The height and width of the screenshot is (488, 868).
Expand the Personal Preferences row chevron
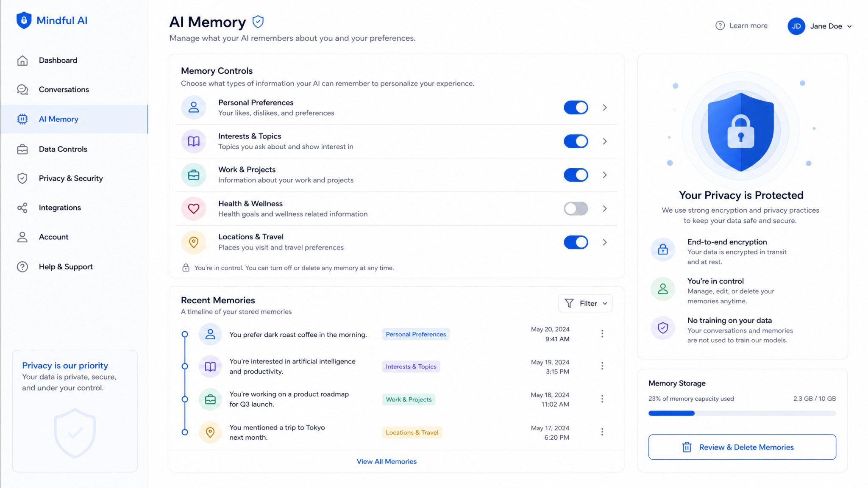click(605, 108)
